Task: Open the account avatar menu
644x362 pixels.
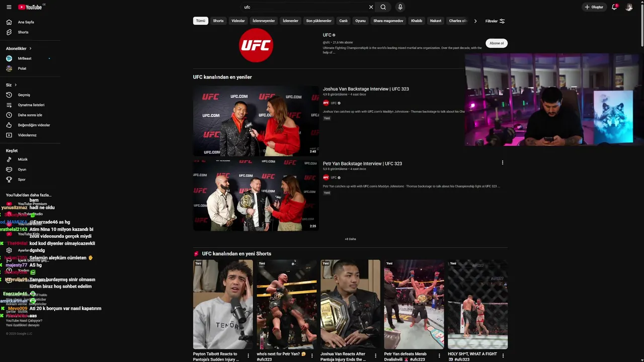Action: click(629, 7)
